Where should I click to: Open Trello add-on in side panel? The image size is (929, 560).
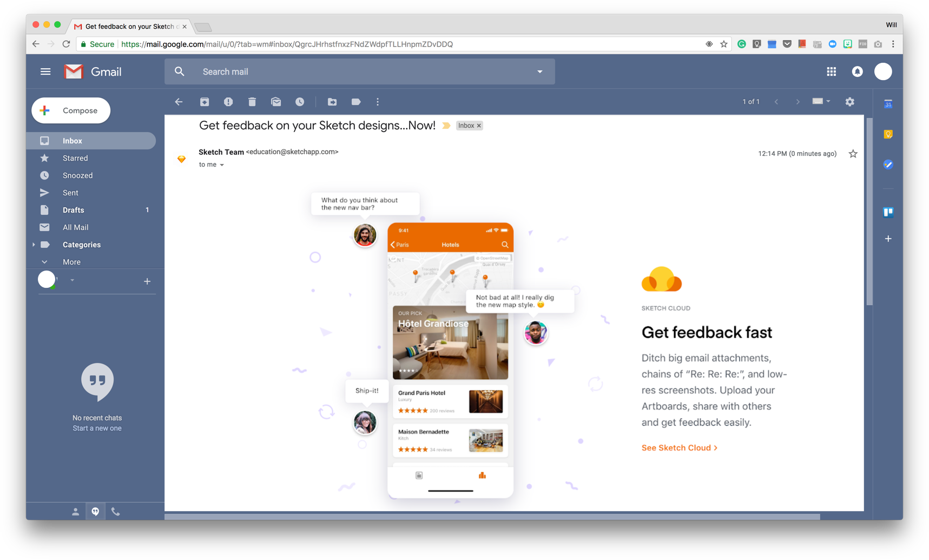click(x=888, y=212)
